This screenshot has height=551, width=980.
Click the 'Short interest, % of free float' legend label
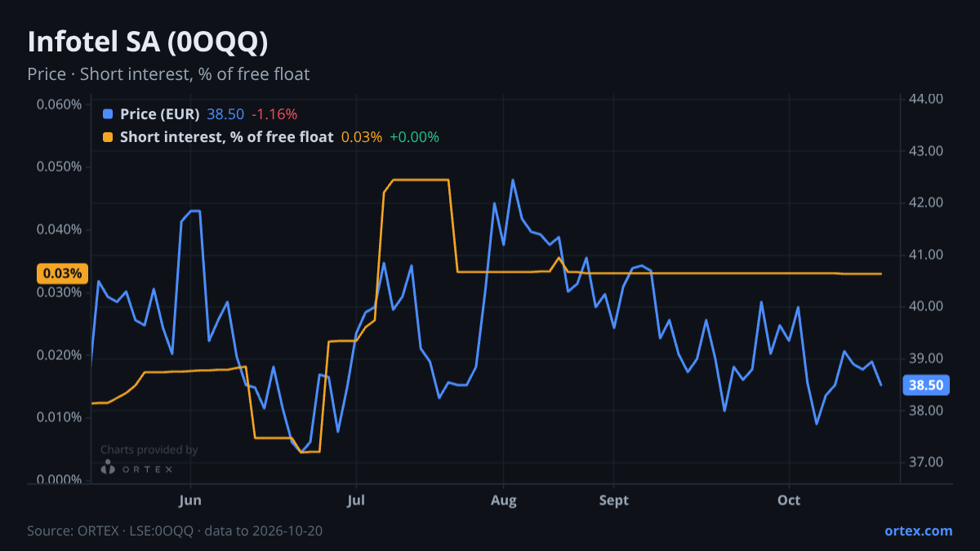227,137
